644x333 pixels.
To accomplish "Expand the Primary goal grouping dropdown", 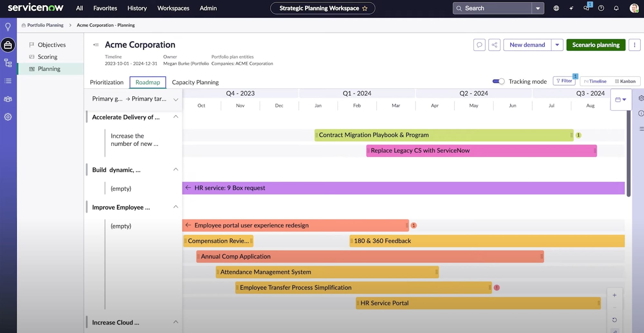I will [176, 99].
